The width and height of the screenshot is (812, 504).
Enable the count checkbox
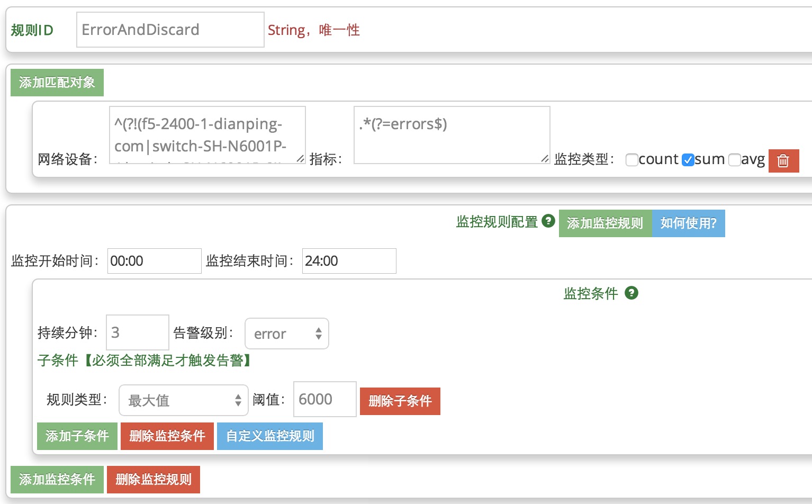(x=631, y=160)
